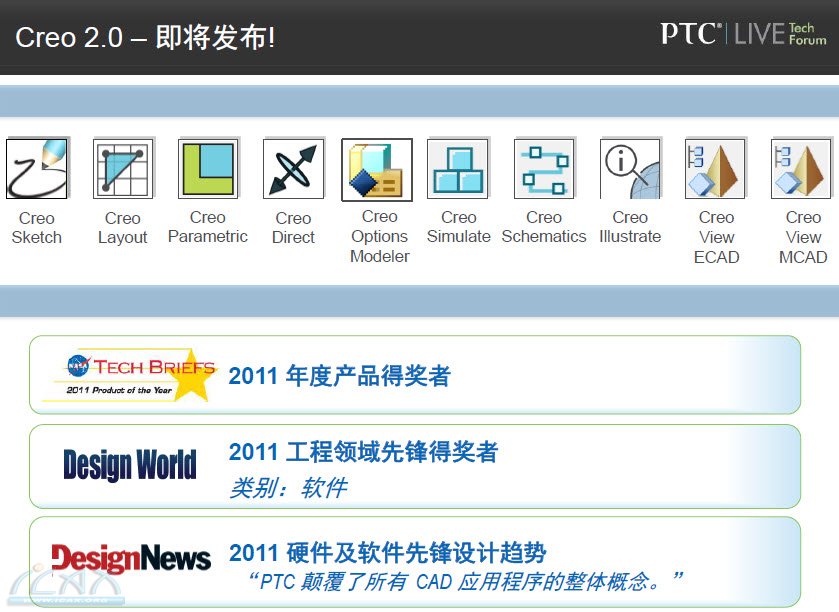Click the text "2011 硬件及软件先锋设计趋势"
This screenshot has height=612, width=839.
(387, 553)
